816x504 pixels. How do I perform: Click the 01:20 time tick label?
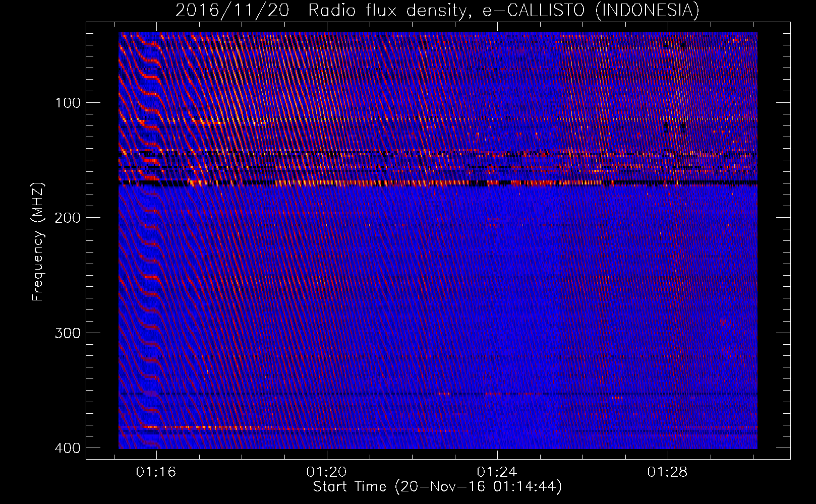326,472
